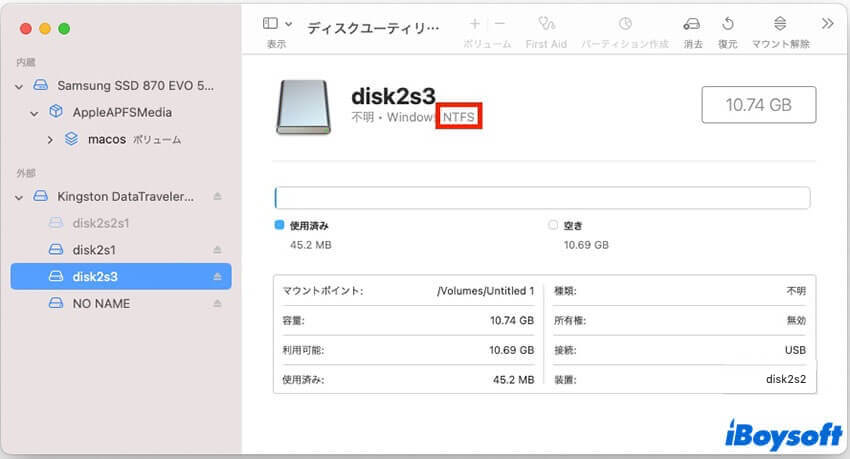850x459 pixels.
Task: Click the Samsung SSD drive icon
Action: [x=41, y=85]
